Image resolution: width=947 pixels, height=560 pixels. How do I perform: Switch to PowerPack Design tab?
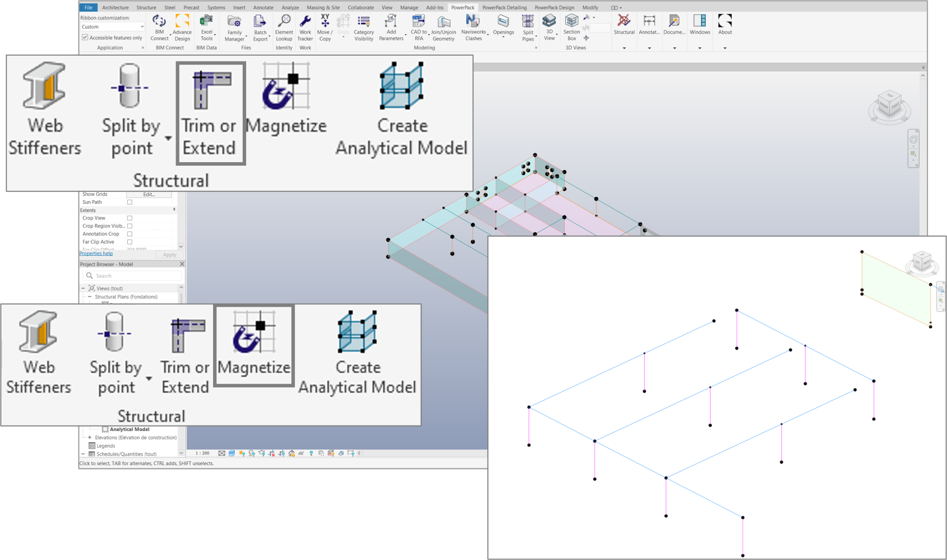click(554, 7)
